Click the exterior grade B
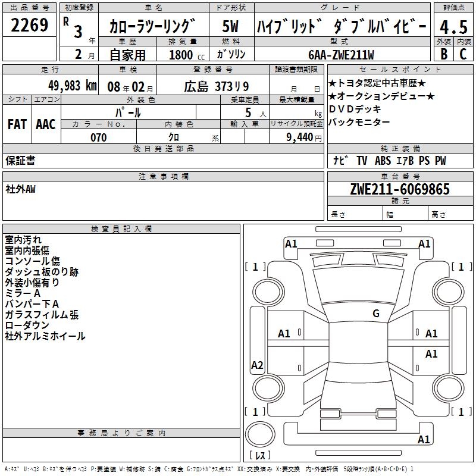Screen dimensions: 476x476 point(444,54)
